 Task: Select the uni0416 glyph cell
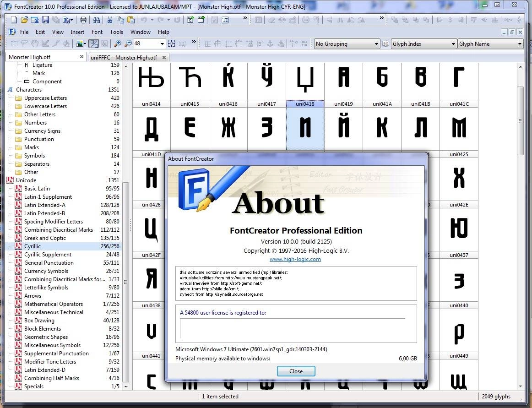coord(228,125)
